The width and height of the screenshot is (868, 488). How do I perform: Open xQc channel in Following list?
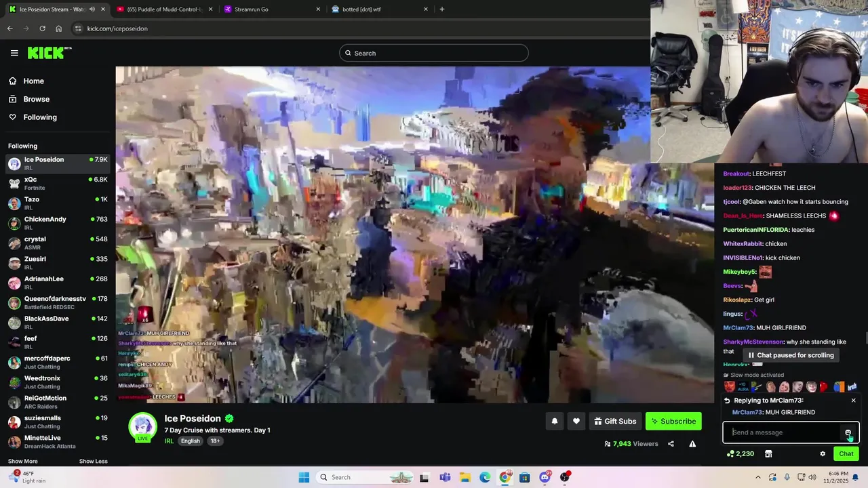point(58,183)
